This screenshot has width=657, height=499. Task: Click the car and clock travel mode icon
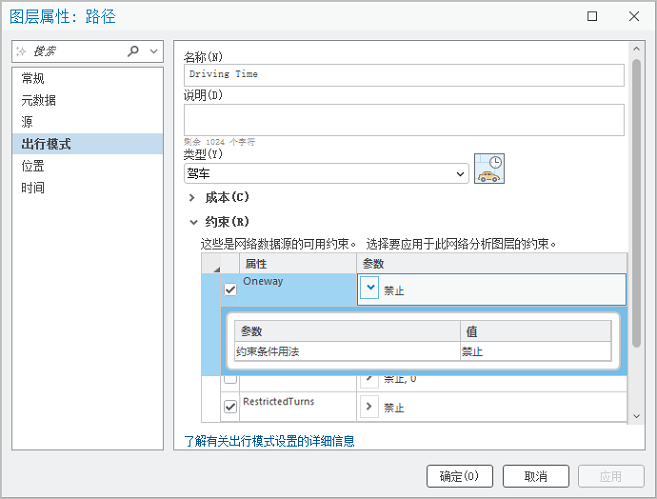tap(489, 168)
